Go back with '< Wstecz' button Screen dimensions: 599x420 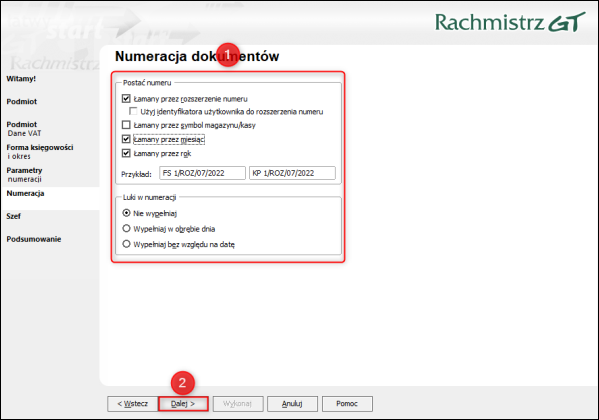[133, 404]
